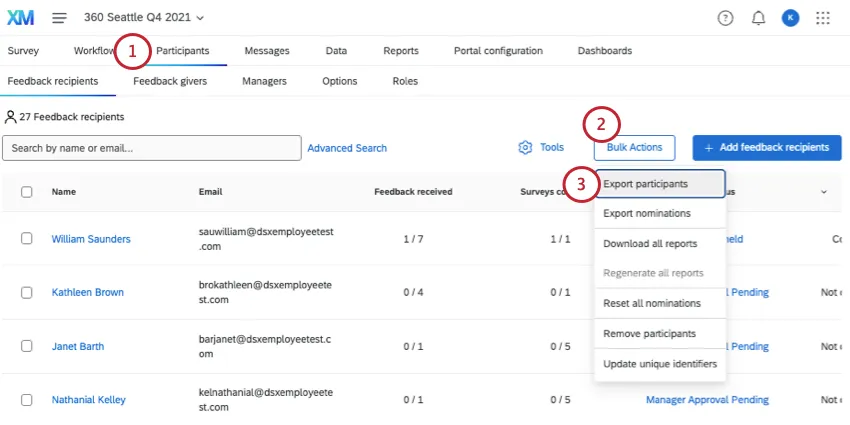Open the hamburger navigation menu
The width and height of the screenshot is (850, 425).
tap(60, 18)
